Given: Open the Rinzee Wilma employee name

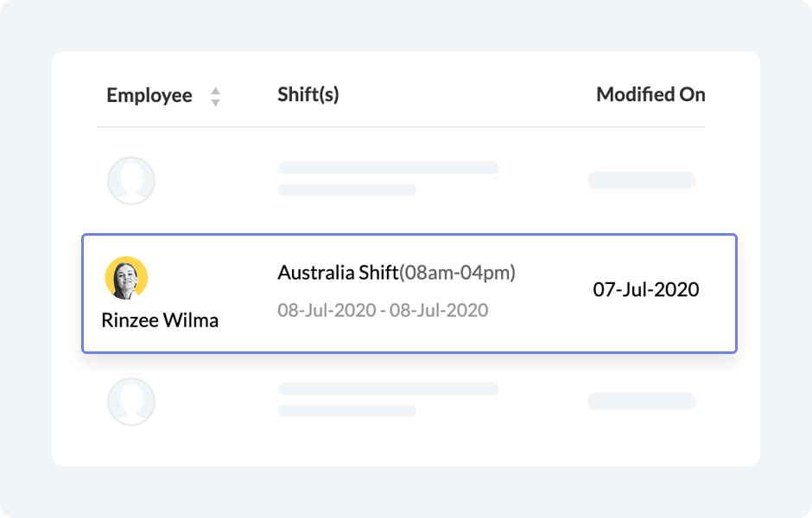Looking at the screenshot, I should tap(160, 320).
